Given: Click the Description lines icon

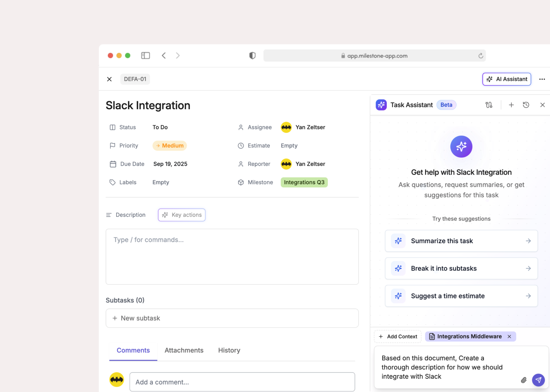Looking at the screenshot, I should (x=109, y=215).
